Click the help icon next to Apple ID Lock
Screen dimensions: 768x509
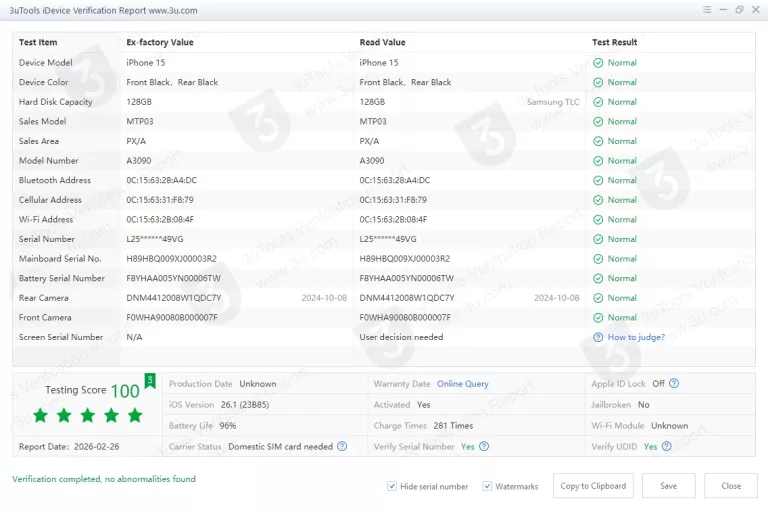click(674, 383)
